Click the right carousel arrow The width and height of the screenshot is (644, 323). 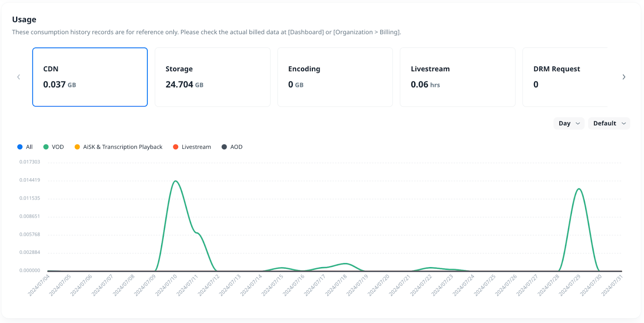pyautogui.click(x=623, y=77)
